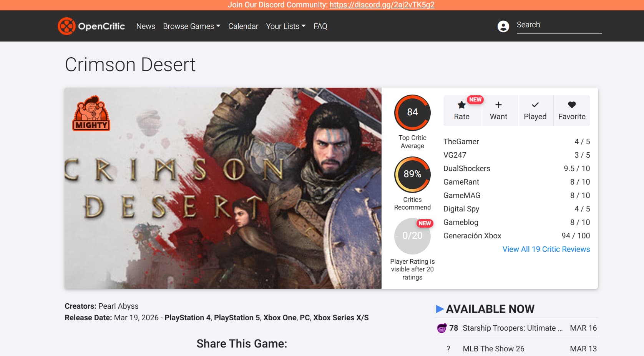The width and height of the screenshot is (644, 356).
Task: Focus the Search input field
Action: [559, 25]
